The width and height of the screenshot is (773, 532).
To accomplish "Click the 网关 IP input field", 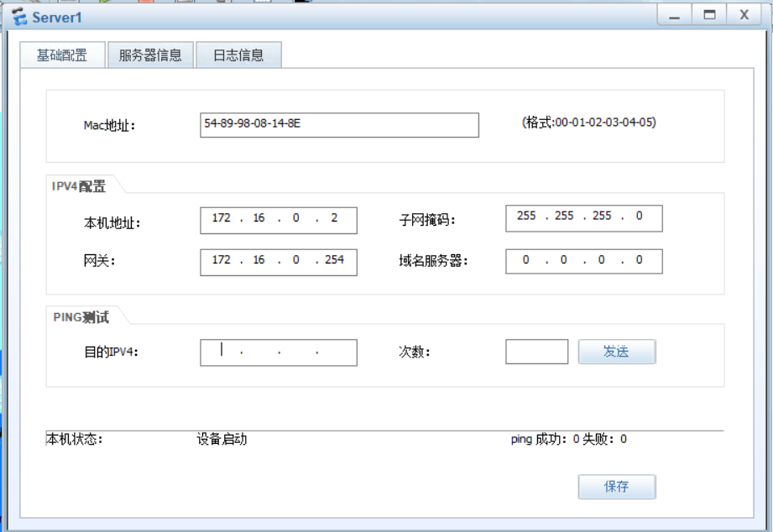I will click(x=279, y=263).
